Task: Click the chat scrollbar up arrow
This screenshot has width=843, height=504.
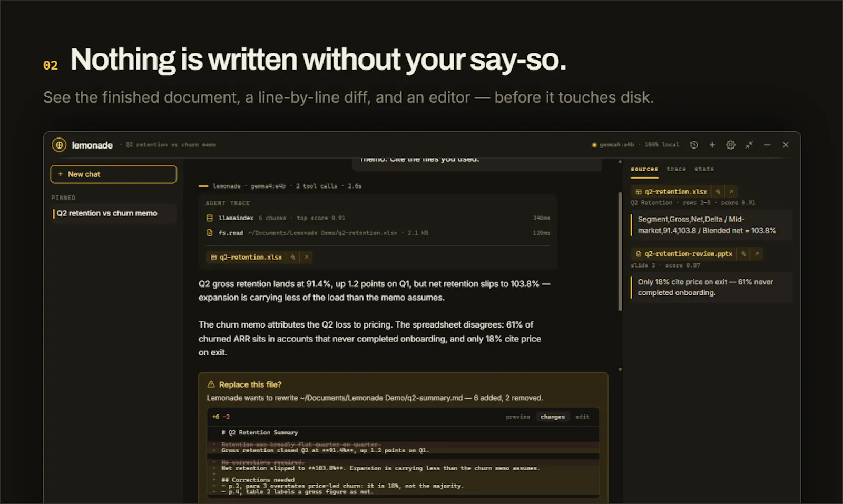Action: [x=620, y=162]
